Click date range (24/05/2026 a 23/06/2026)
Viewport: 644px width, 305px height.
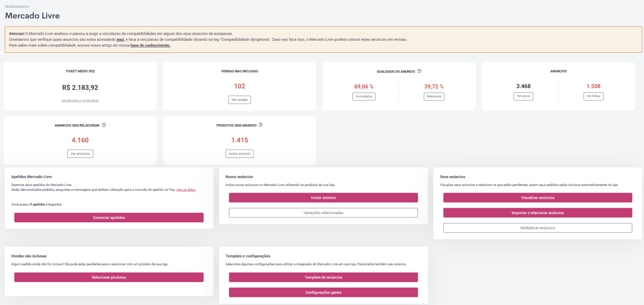80,101
